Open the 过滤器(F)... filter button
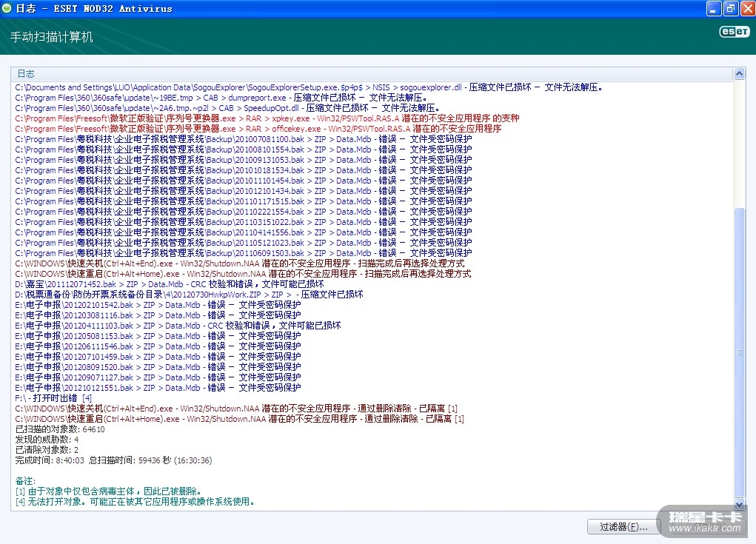This screenshot has height=544, width=756. click(x=623, y=527)
